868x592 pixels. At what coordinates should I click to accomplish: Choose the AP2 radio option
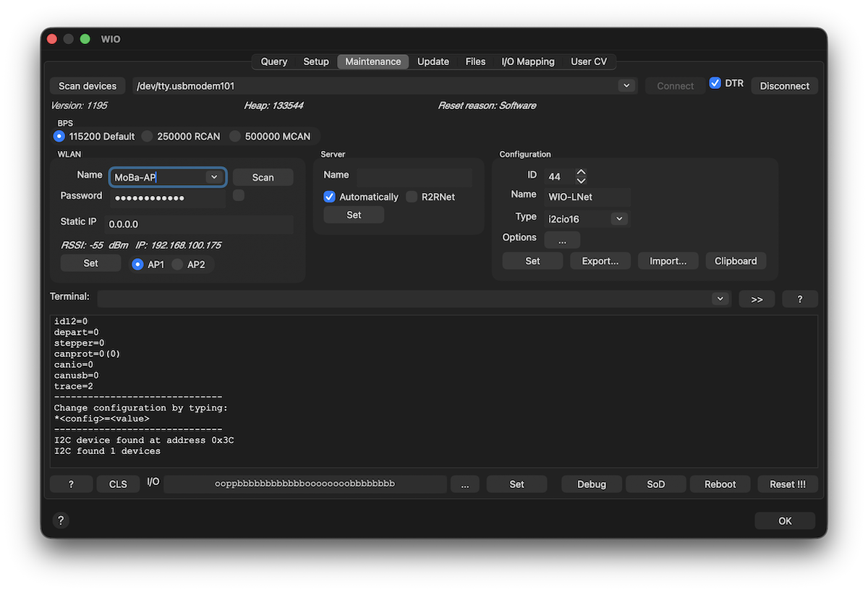click(178, 265)
